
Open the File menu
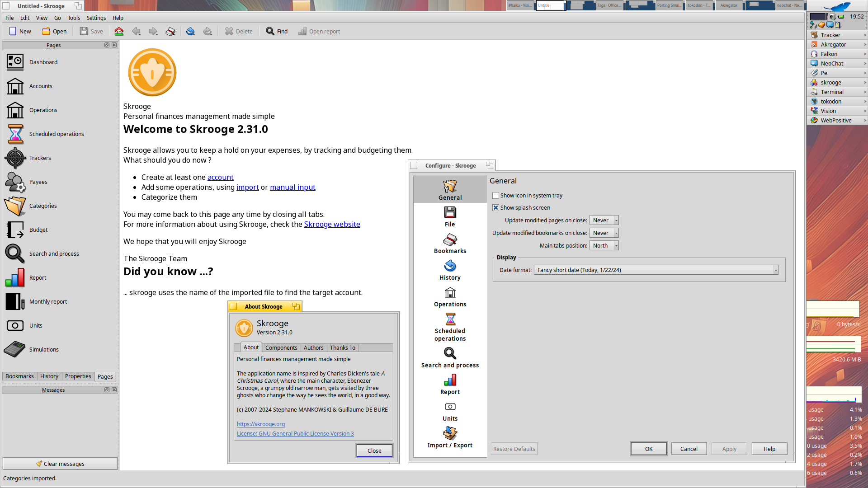tap(9, 18)
